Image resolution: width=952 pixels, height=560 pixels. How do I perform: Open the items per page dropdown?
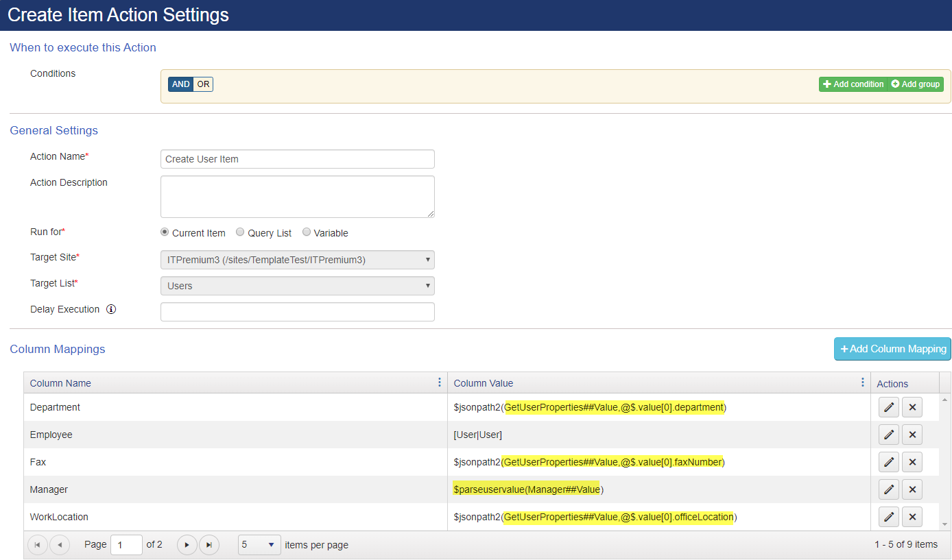[x=259, y=544]
